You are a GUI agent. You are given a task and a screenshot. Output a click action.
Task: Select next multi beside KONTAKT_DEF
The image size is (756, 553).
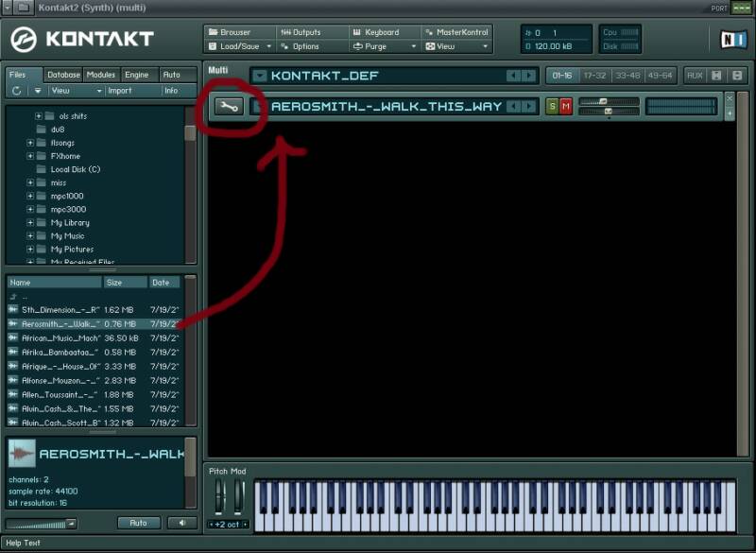point(529,76)
